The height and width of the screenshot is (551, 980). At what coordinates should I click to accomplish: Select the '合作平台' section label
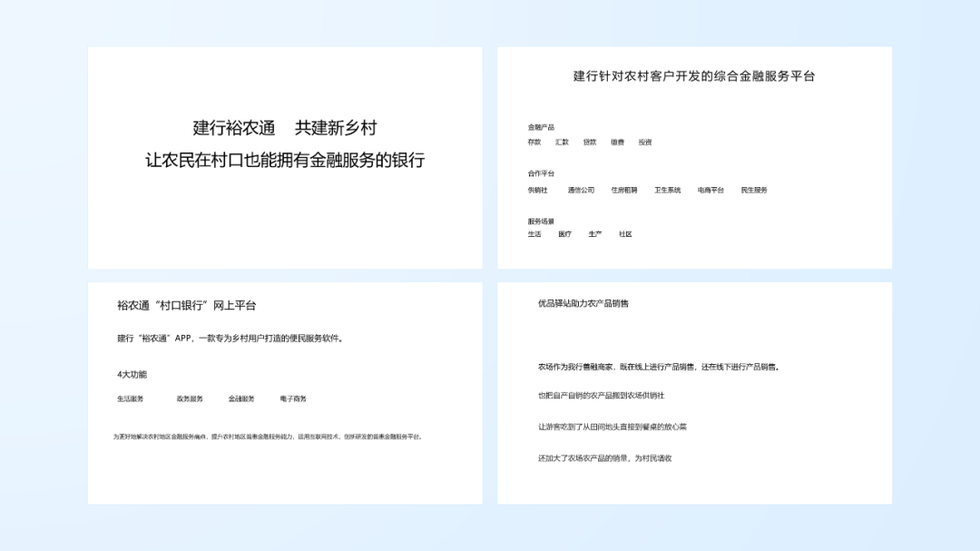(541, 173)
